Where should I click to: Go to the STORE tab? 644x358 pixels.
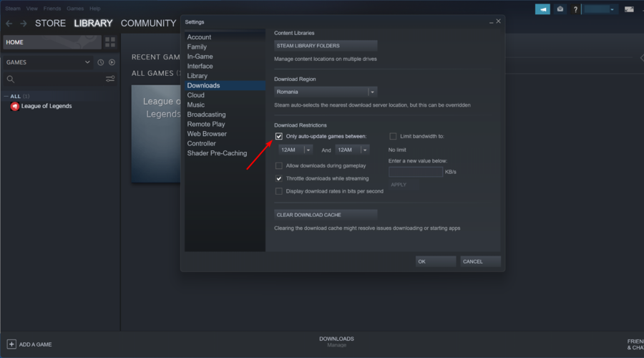(x=50, y=24)
